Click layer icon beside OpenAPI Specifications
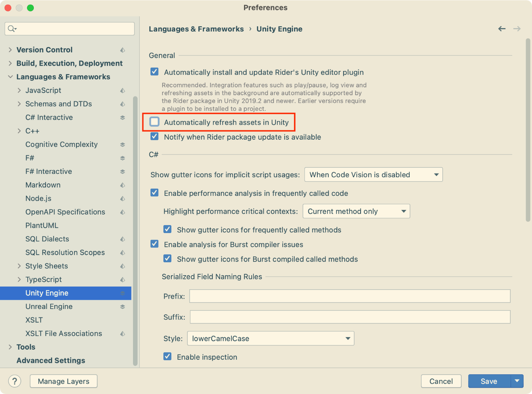The image size is (532, 394). pos(122,212)
